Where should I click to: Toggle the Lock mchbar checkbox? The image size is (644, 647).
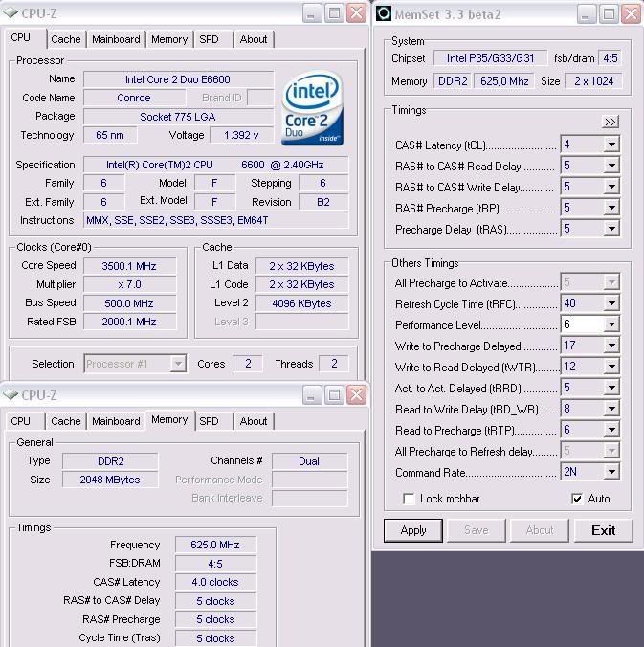(409, 499)
